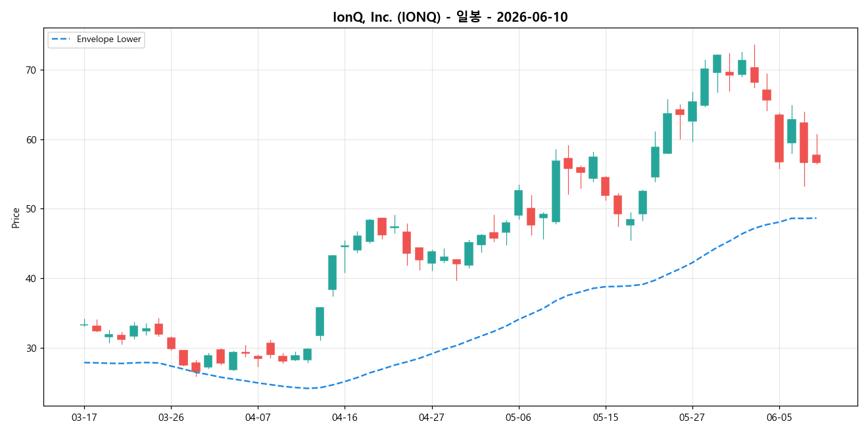Viewport: 868px width, 434px height.
Task: Select the 04-16 x-axis date label
Action: coord(345,418)
